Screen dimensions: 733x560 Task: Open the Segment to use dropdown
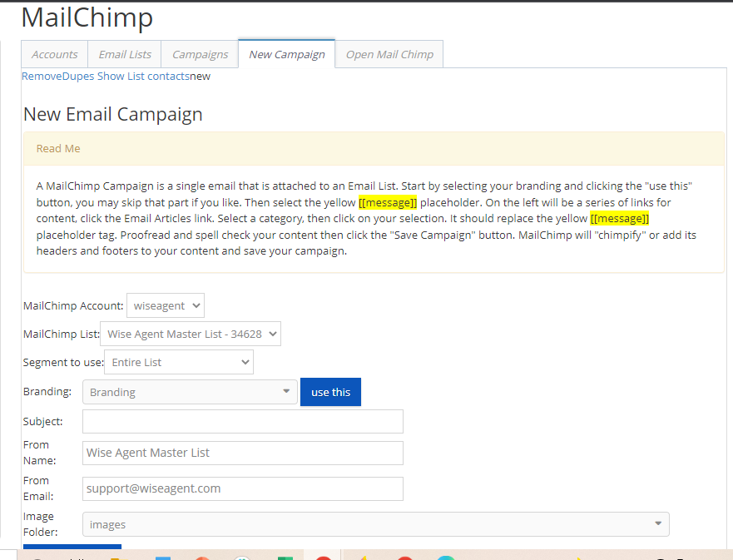pos(179,362)
